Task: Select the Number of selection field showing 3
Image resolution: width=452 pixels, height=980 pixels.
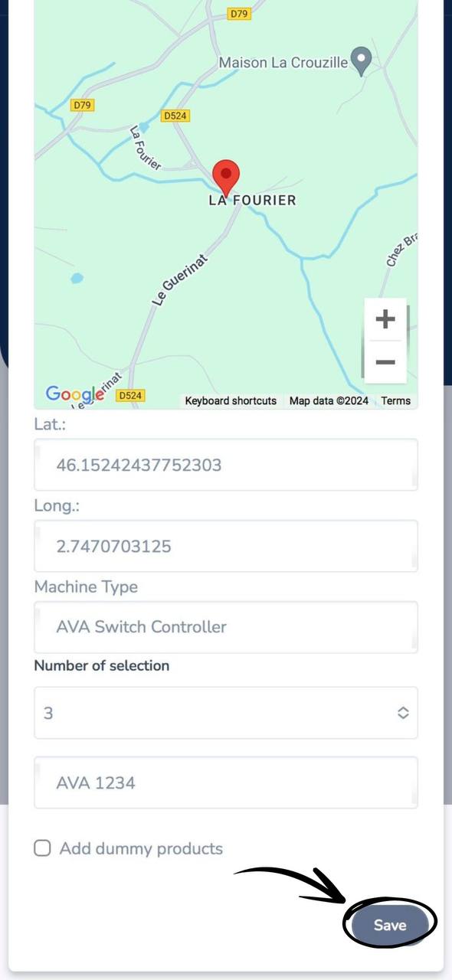Action: (x=226, y=713)
